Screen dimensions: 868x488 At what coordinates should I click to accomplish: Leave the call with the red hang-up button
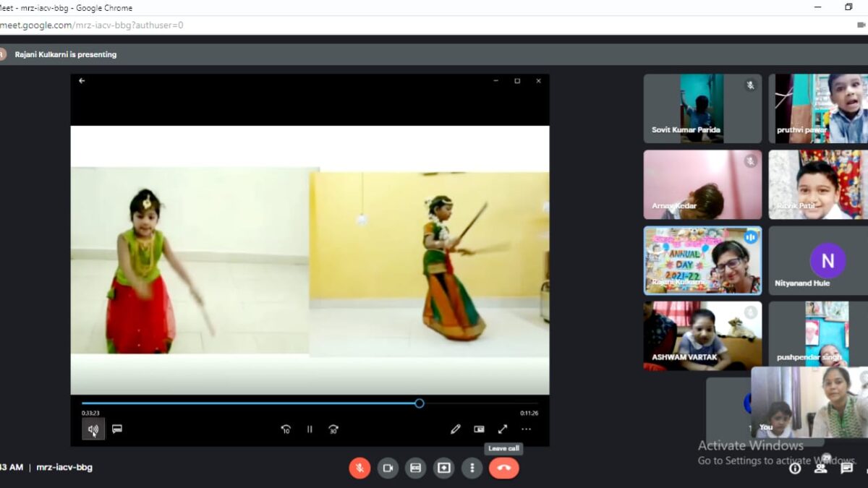point(504,468)
